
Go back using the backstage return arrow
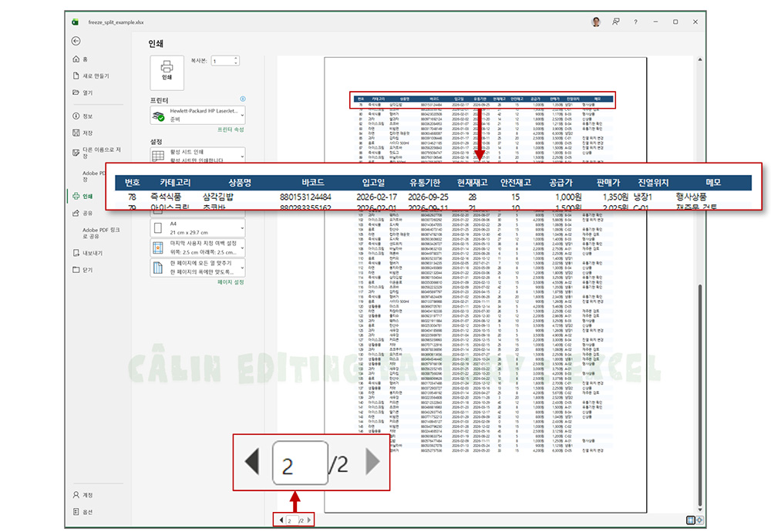tap(76, 42)
